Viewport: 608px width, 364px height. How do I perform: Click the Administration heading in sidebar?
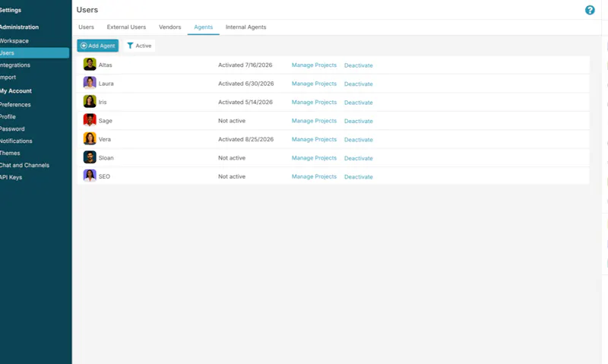pyautogui.click(x=19, y=27)
